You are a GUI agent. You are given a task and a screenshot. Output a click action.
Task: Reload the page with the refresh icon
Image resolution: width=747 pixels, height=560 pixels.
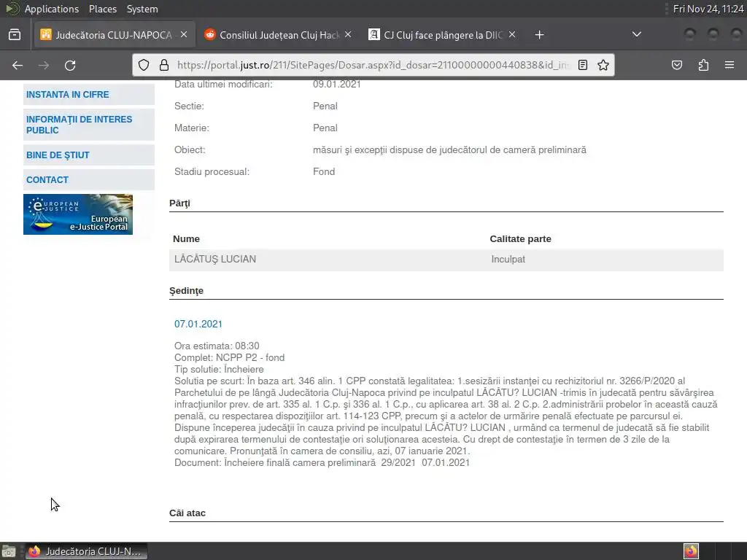point(70,65)
